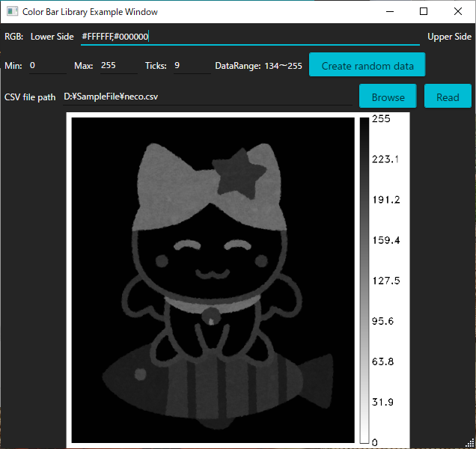Viewport: 476px width, 449px height.
Task: Click the 'Min:' label
Action: [13, 66]
